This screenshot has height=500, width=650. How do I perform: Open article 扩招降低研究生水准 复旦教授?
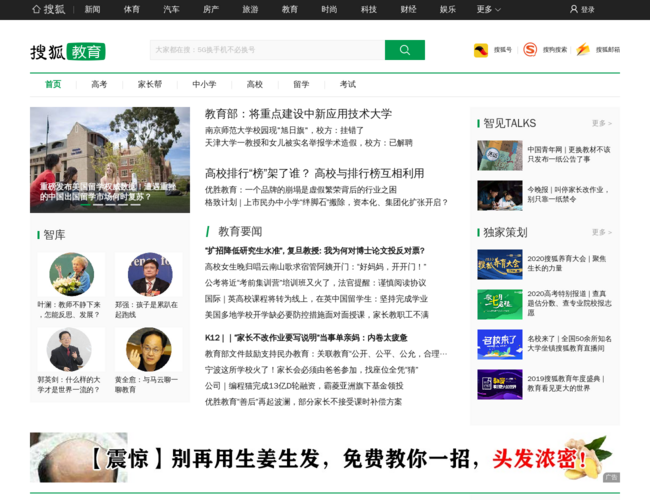pos(315,251)
